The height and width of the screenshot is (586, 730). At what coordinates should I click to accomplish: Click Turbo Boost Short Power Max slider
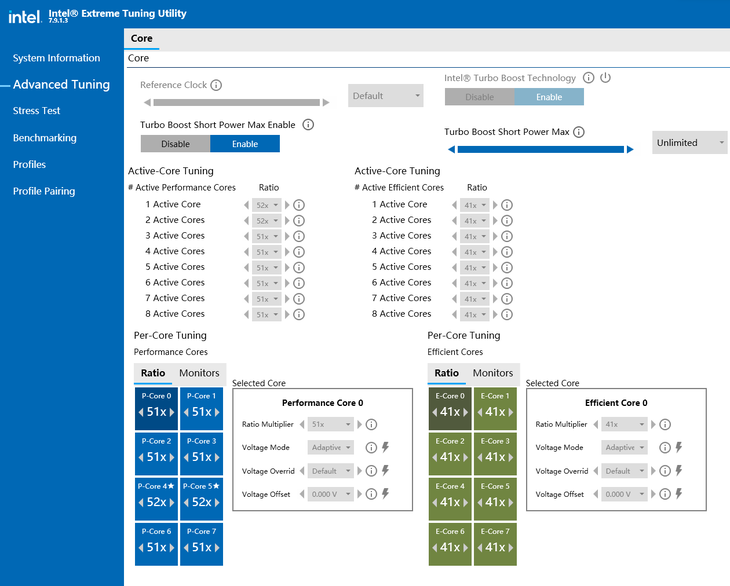[x=541, y=149]
